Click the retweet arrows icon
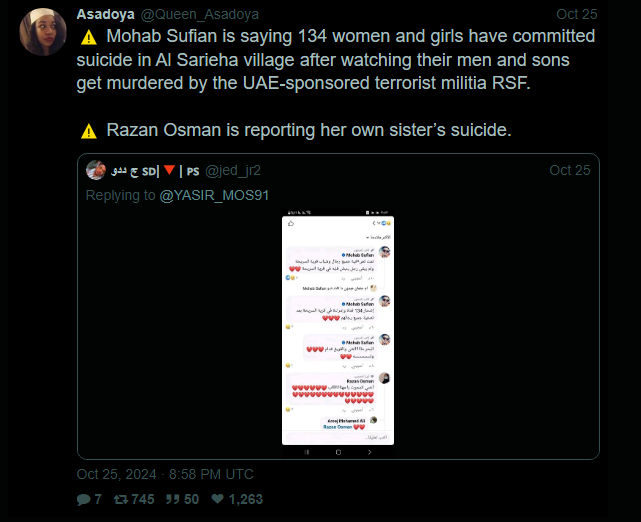 [121, 499]
